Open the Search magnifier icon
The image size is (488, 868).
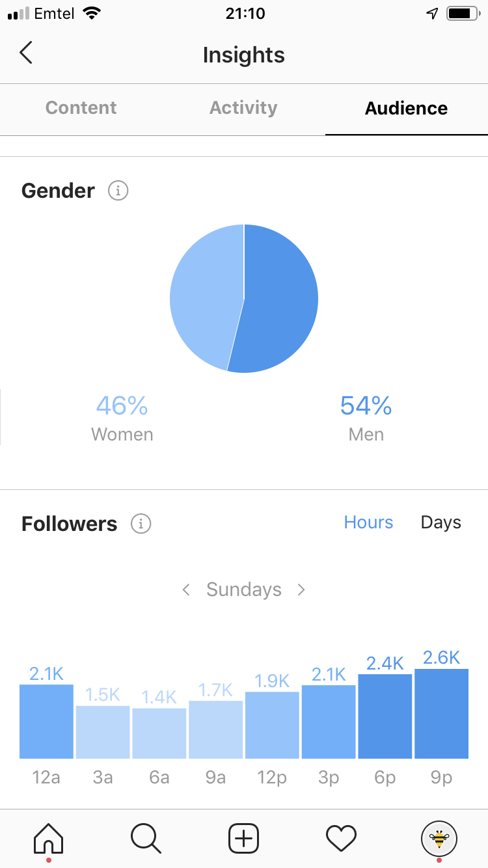(146, 838)
